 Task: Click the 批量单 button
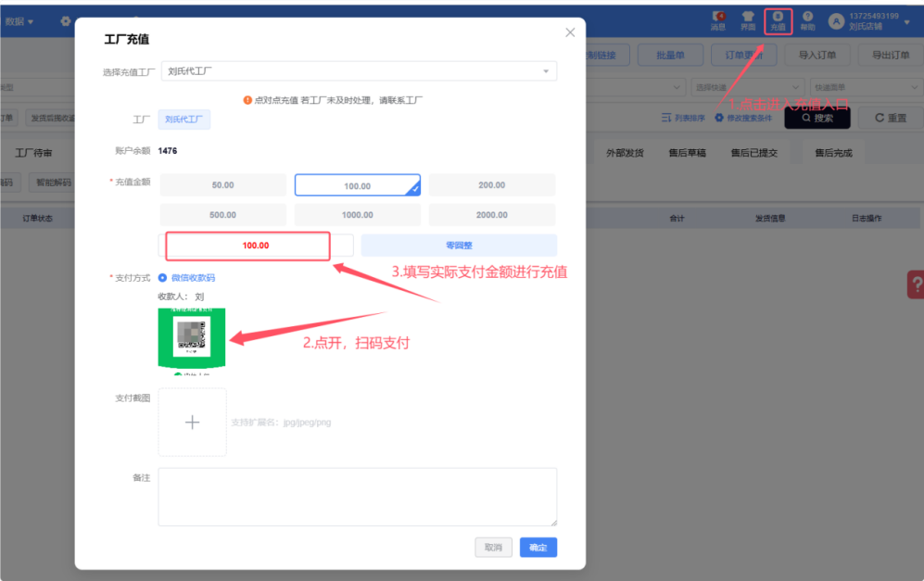[x=671, y=55]
